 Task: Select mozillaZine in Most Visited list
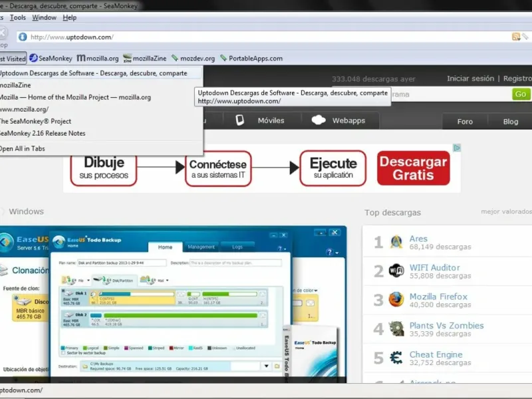coord(101,85)
